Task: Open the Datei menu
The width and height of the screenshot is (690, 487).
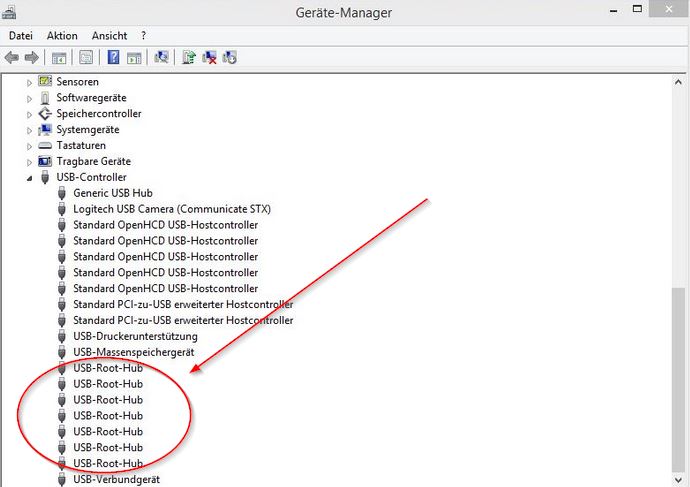Action: pos(20,36)
